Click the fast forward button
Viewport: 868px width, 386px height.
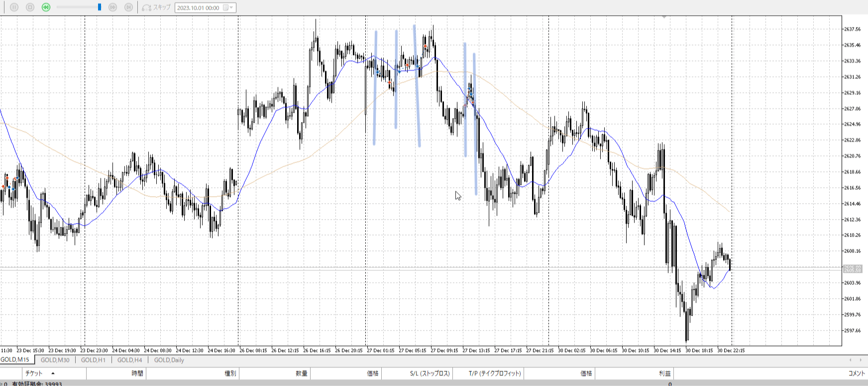[x=112, y=7]
